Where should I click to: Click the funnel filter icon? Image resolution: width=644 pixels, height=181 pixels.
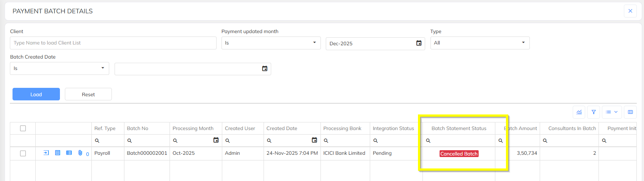point(594,112)
